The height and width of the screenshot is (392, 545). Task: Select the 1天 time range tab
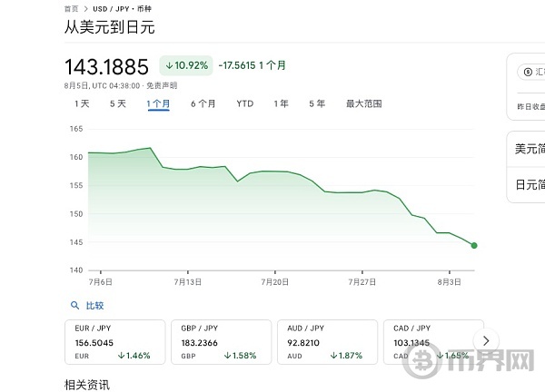(x=82, y=103)
